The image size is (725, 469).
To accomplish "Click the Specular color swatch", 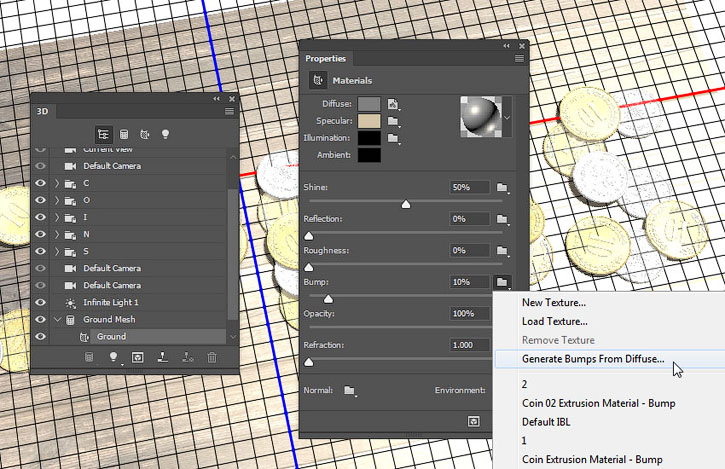I will click(x=369, y=120).
